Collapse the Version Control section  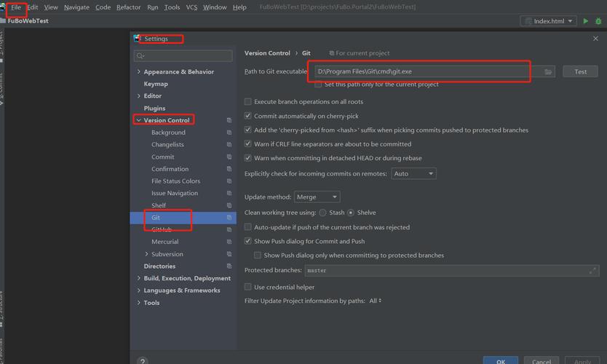click(x=138, y=120)
